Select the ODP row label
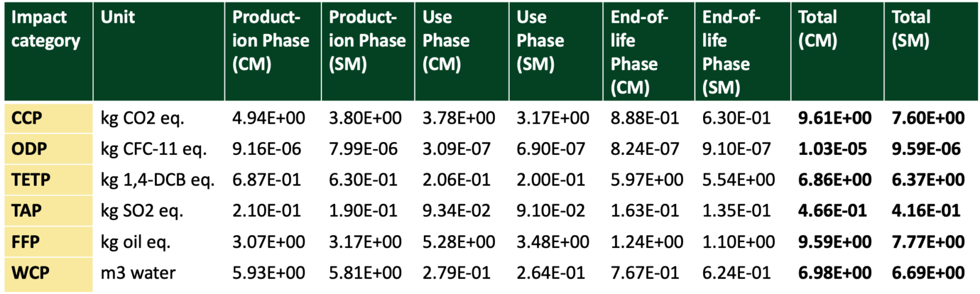 pos(29,149)
